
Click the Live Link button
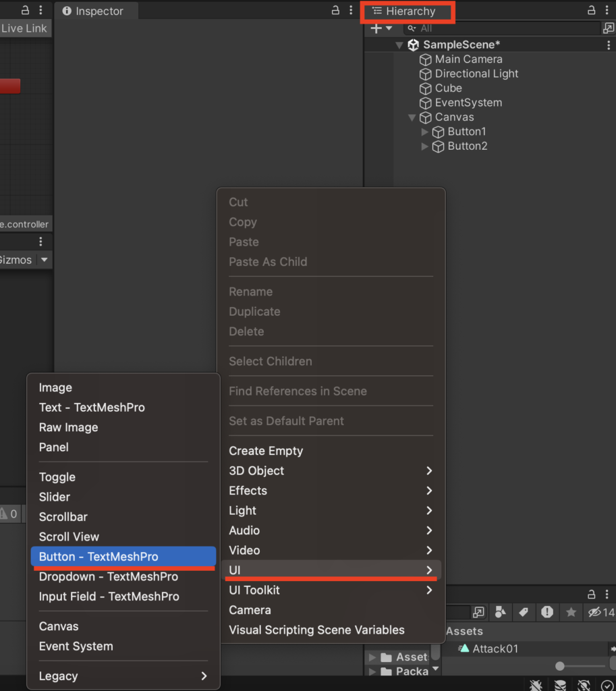pos(23,28)
